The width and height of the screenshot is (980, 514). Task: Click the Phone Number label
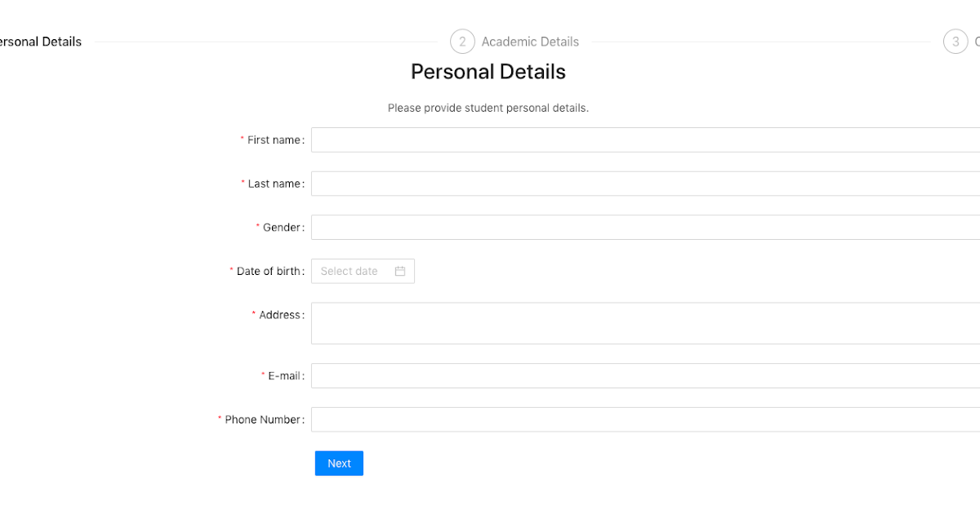pos(263,419)
